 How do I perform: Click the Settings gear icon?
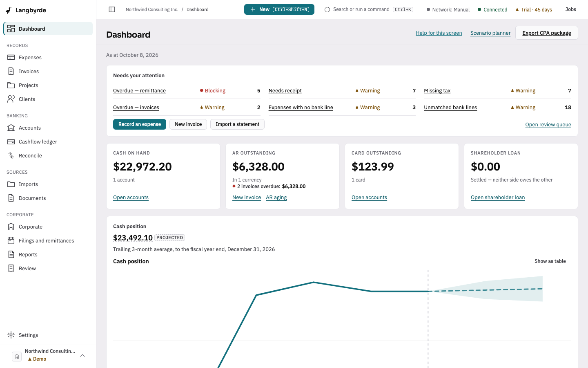(x=11, y=335)
